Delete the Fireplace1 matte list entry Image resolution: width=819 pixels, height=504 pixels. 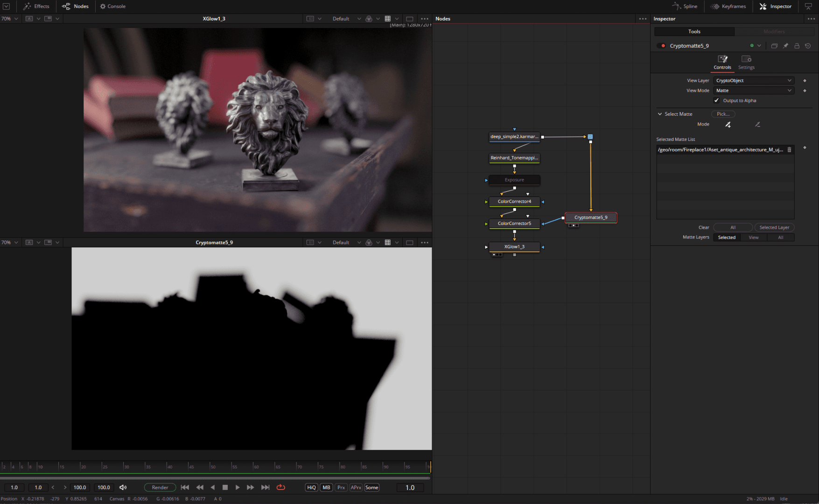coord(789,149)
